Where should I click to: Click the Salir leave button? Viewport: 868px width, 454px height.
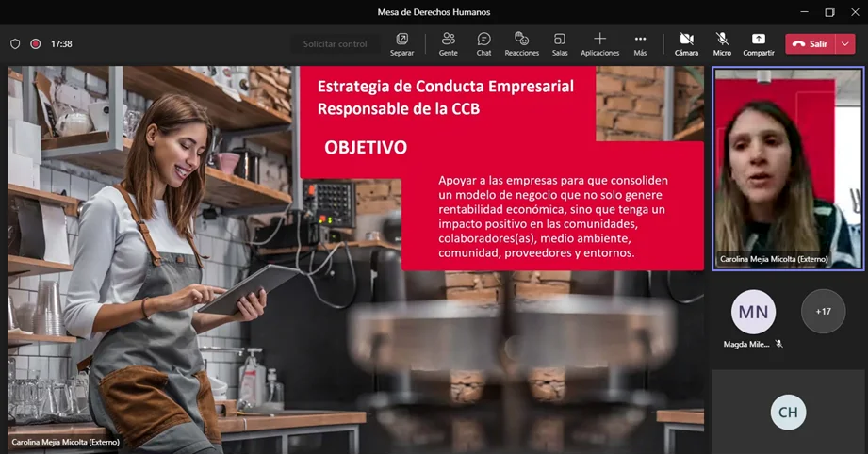(810, 43)
